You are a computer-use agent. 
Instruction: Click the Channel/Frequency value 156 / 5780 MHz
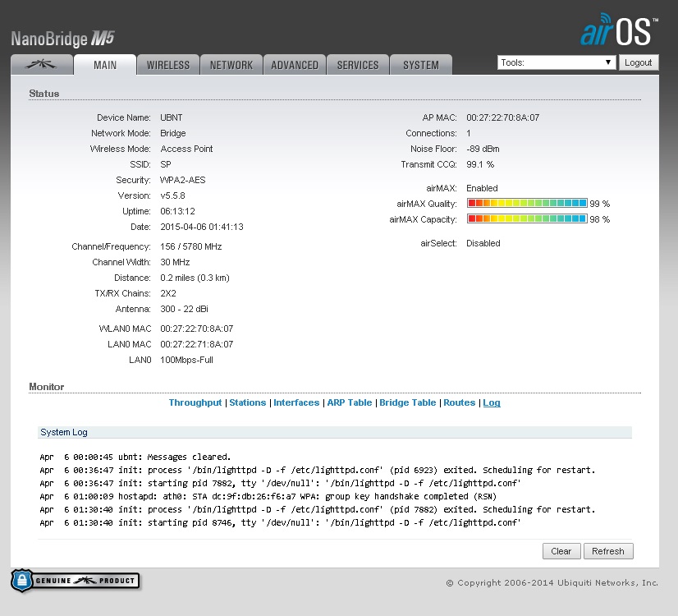(190, 246)
